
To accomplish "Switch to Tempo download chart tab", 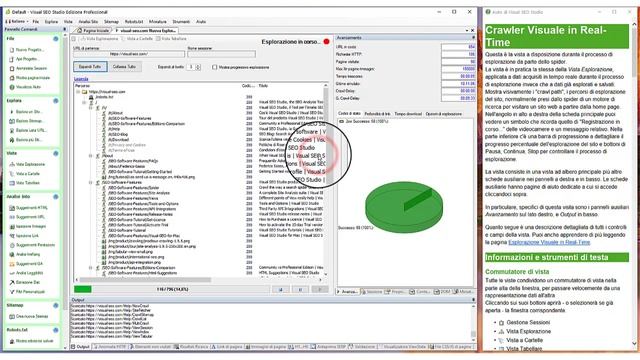I will tap(408, 114).
